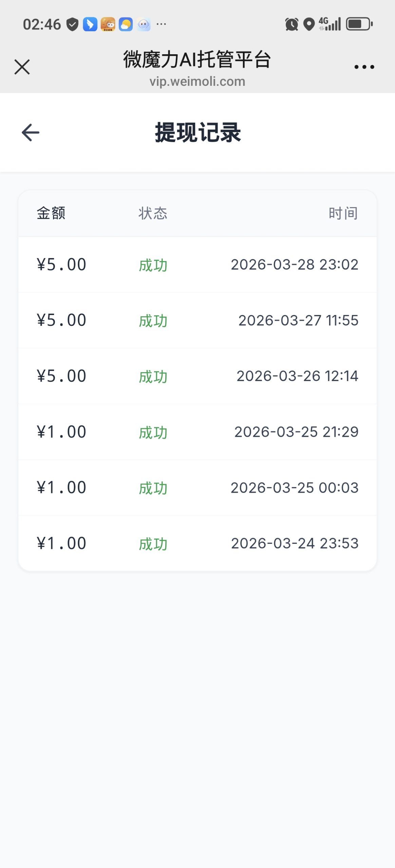Tap the blue bird notification icon

click(90, 24)
